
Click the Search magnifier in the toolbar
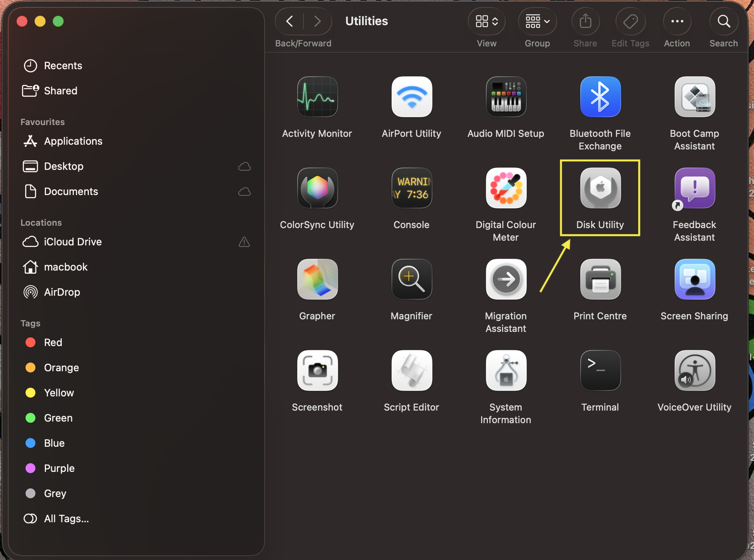723,21
